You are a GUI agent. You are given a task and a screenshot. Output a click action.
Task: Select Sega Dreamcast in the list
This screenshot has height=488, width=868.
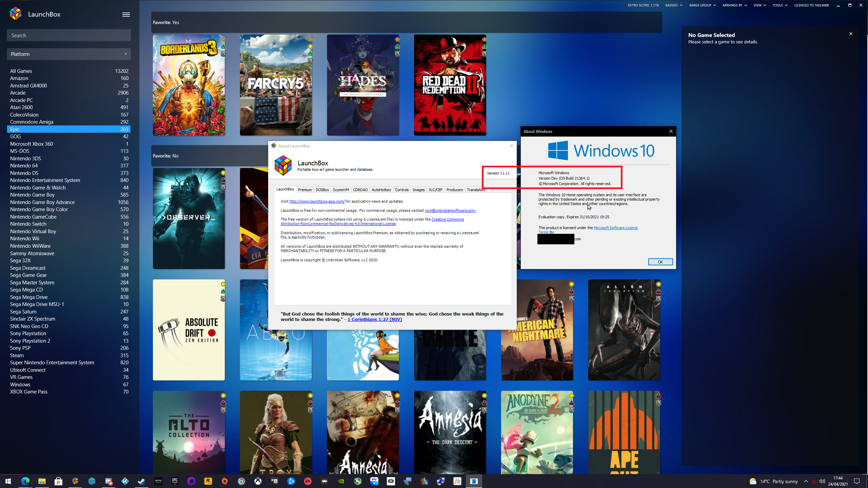(69, 268)
